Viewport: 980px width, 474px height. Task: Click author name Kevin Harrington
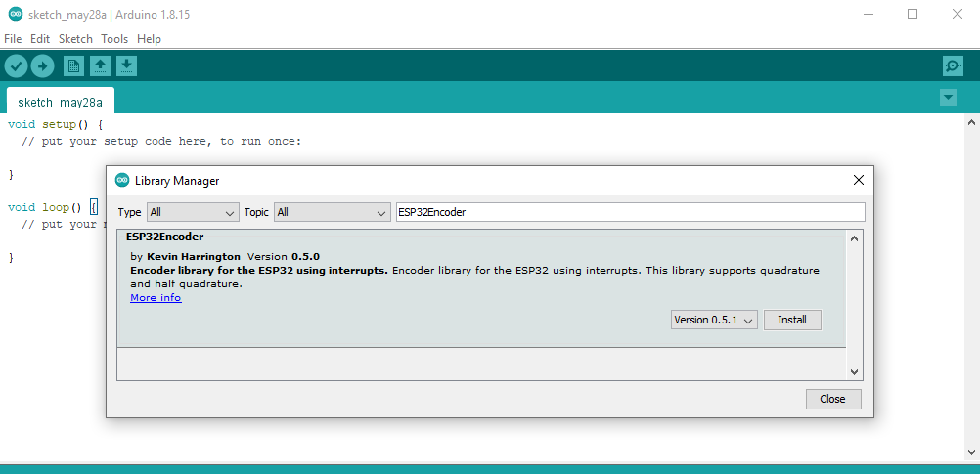[193, 257]
